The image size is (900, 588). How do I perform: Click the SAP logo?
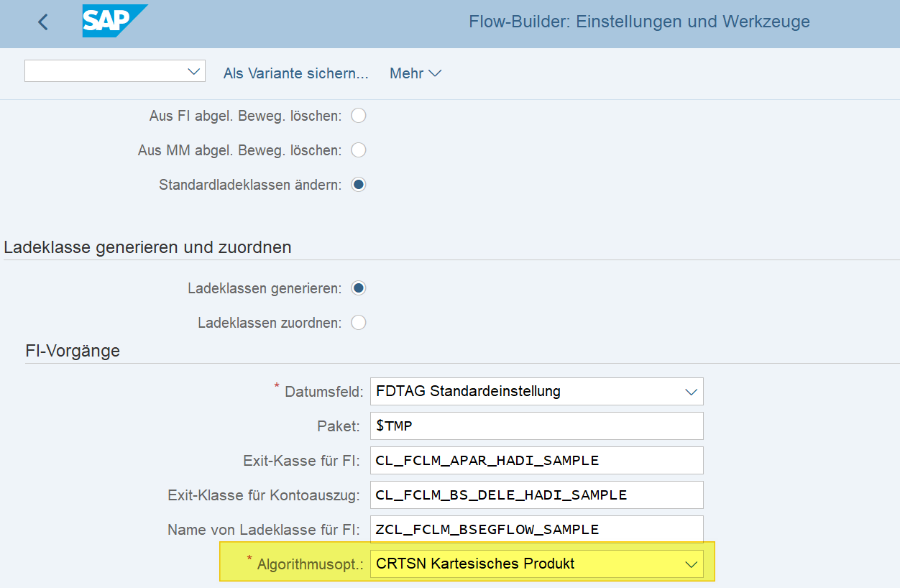click(x=114, y=21)
